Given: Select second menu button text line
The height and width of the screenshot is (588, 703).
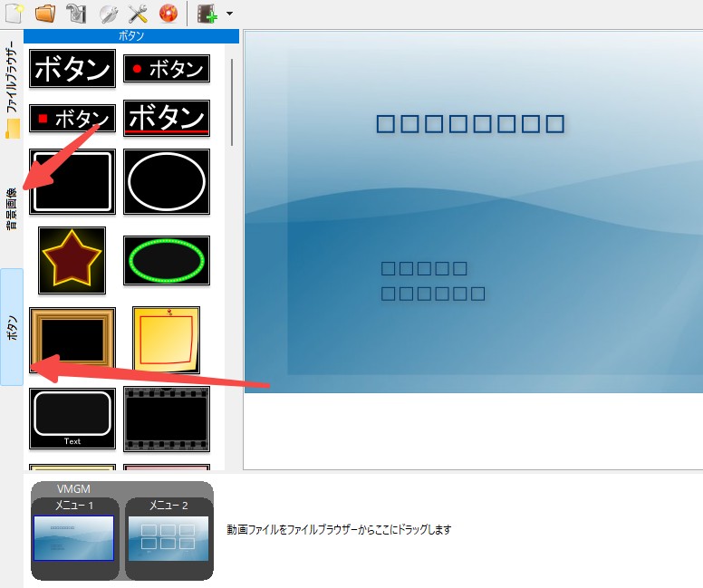Looking at the screenshot, I should [433, 294].
